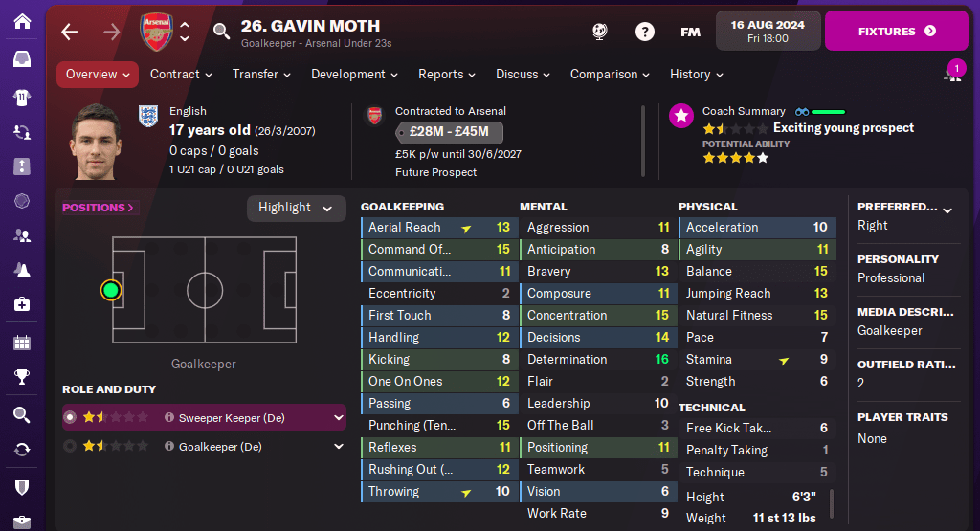Open the Highlight dropdown

click(296, 208)
